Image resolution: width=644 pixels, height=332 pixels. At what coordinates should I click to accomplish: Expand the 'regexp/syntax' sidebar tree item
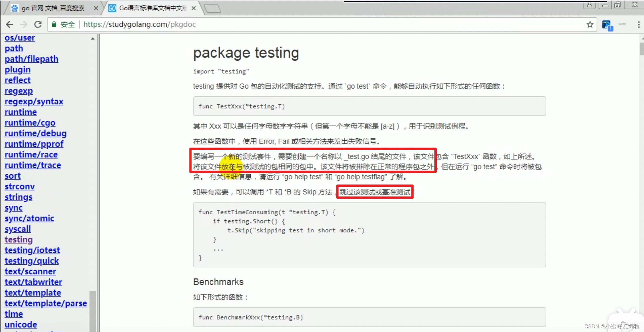point(34,101)
